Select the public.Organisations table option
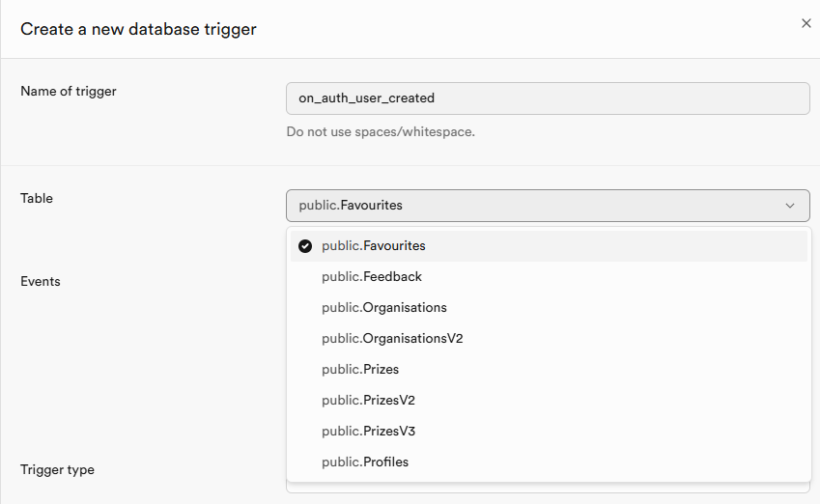 pyautogui.click(x=384, y=308)
